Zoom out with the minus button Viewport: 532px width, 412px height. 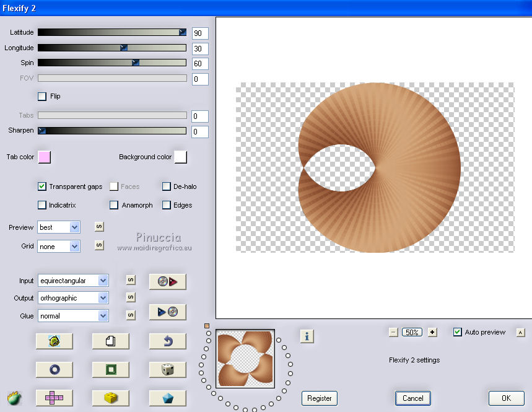pyautogui.click(x=393, y=332)
